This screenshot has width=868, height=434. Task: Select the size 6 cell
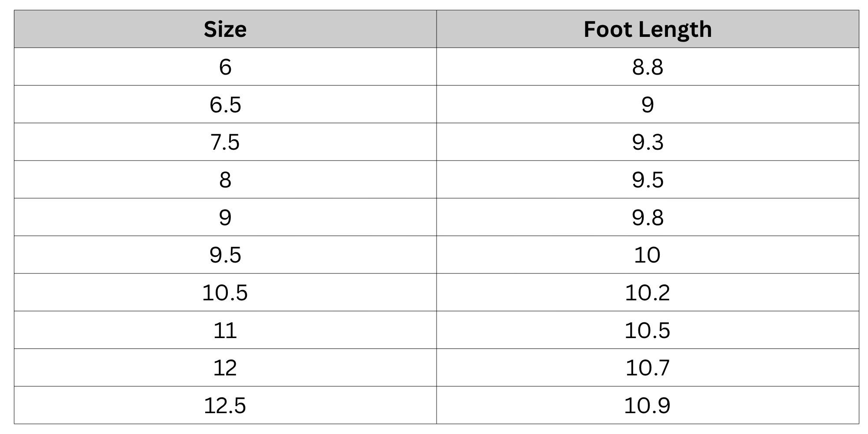tap(225, 67)
